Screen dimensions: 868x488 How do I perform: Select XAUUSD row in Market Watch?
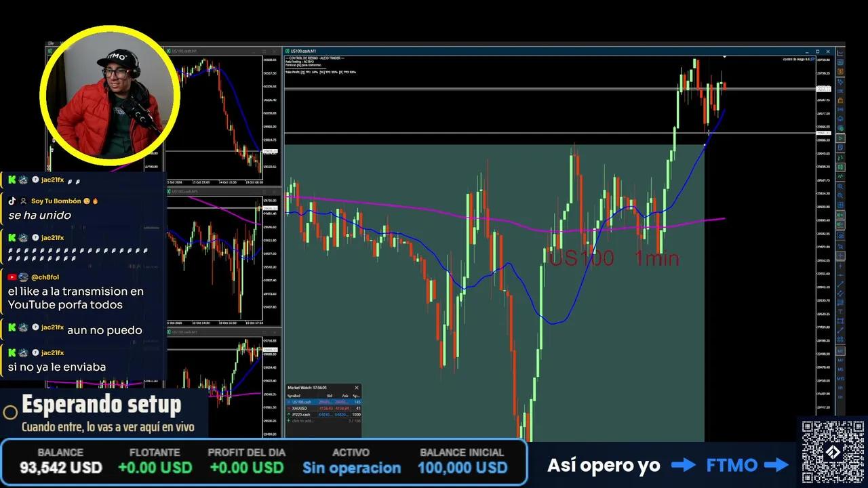coord(324,409)
